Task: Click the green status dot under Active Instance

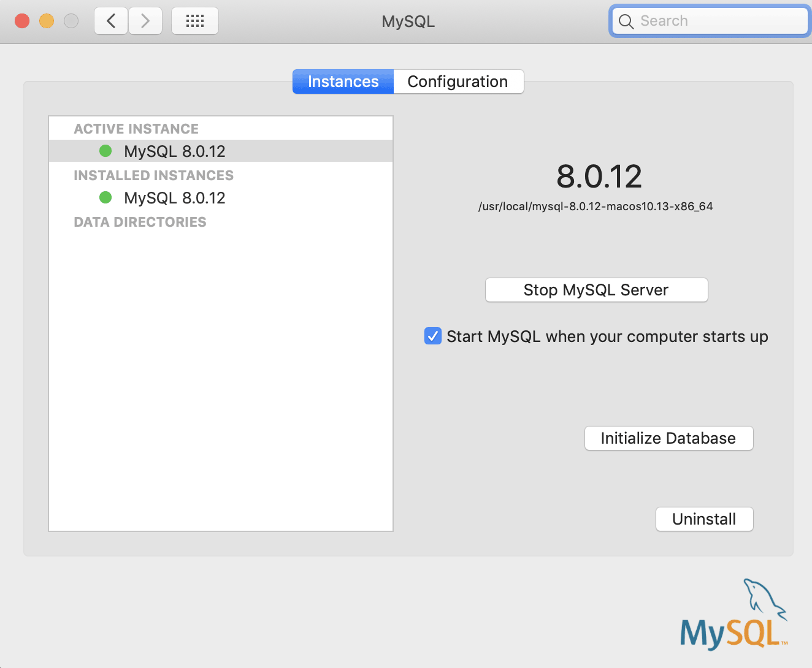Action: [x=105, y=151]
